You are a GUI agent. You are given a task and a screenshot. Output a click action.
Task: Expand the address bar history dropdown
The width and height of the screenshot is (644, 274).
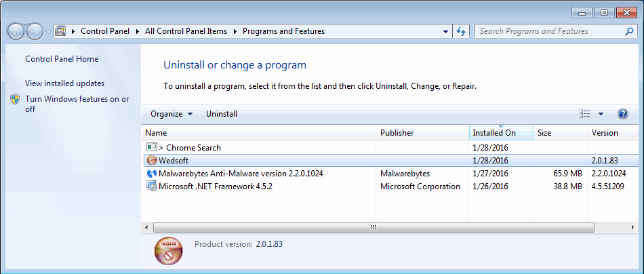(445, 32)
